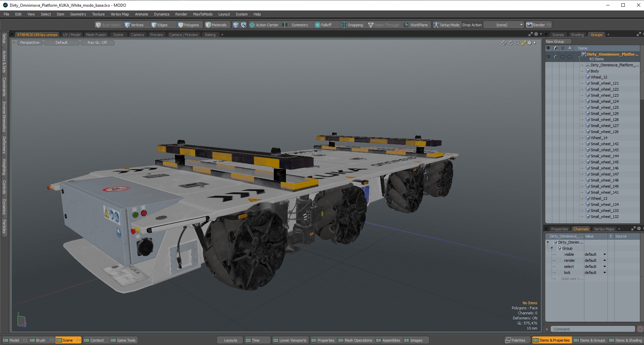The width and height of the screenshot is (644, 345).
Task: Open the Falloff options
Action: [323, 25]
